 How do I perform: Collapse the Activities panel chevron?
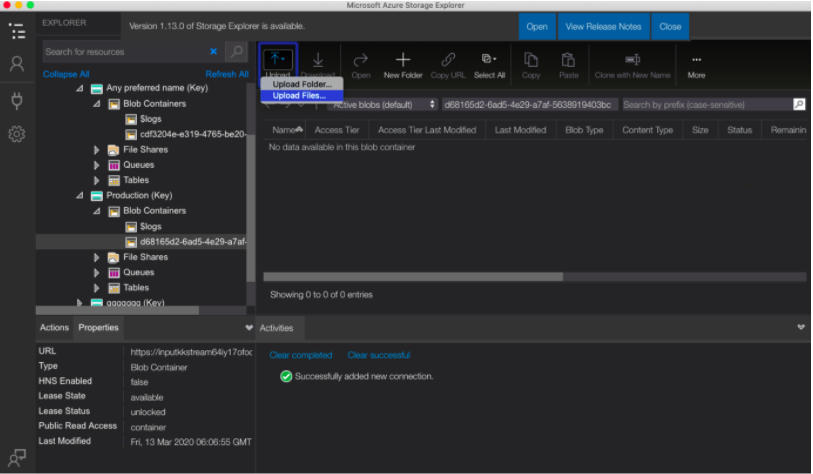coord(801,327)
